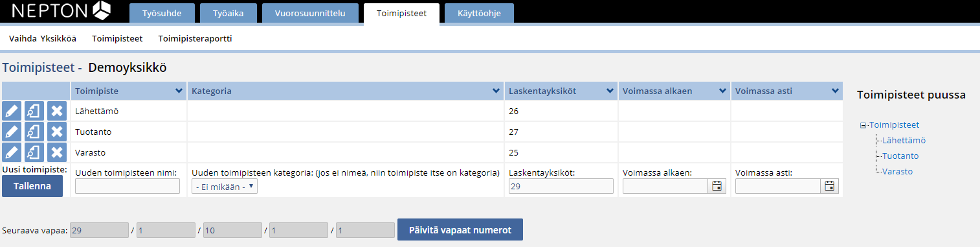Image resolution: width=980 pixels, height=247 pixels.
Task: Open calendar picker for Voimassa asti
Action: (x=830, y=186)
